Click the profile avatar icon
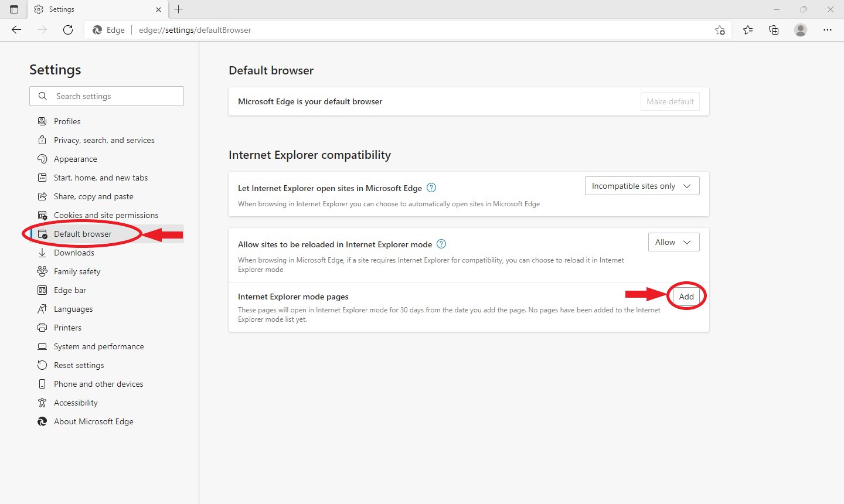 tap(801, 30)
